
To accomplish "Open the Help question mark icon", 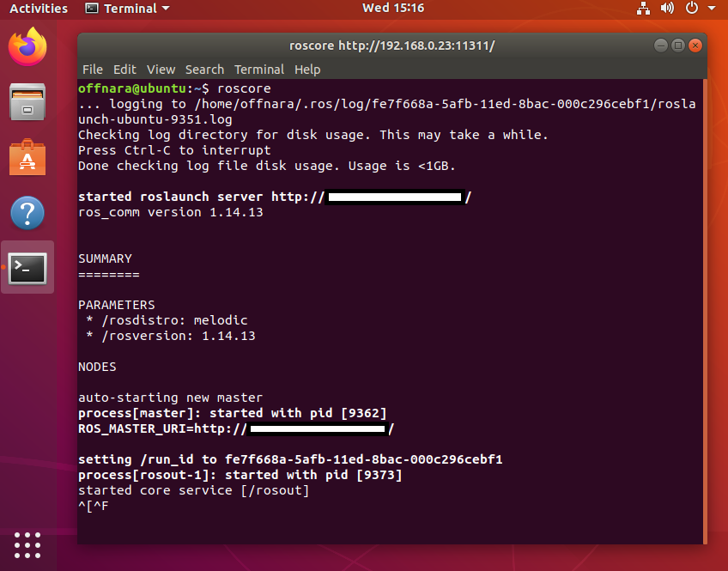I will pos(27,212).
